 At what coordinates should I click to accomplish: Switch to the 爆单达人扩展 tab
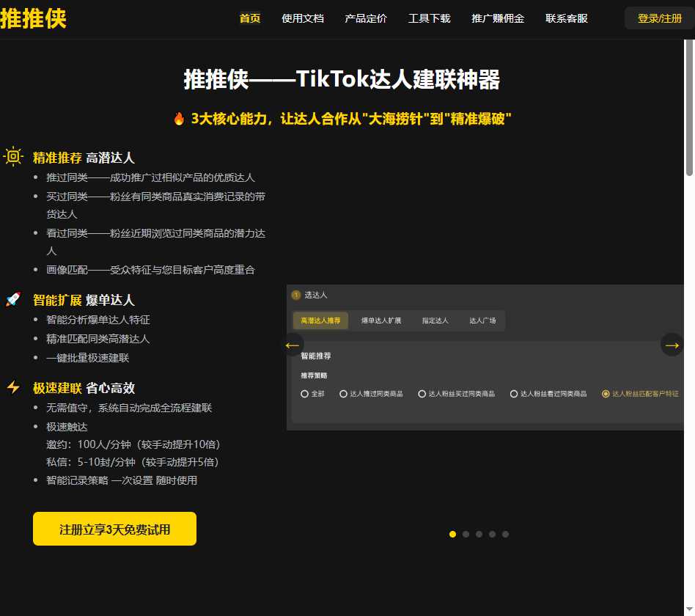381,320
